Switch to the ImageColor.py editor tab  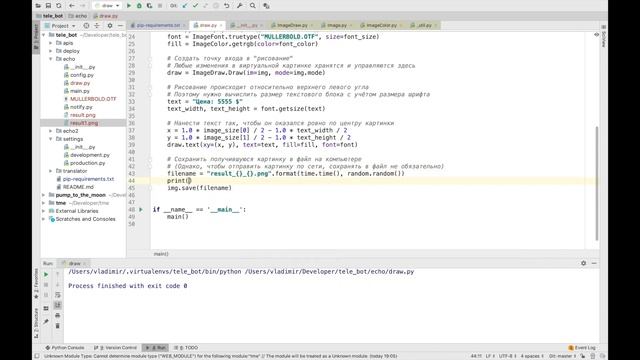click(381, 25)
